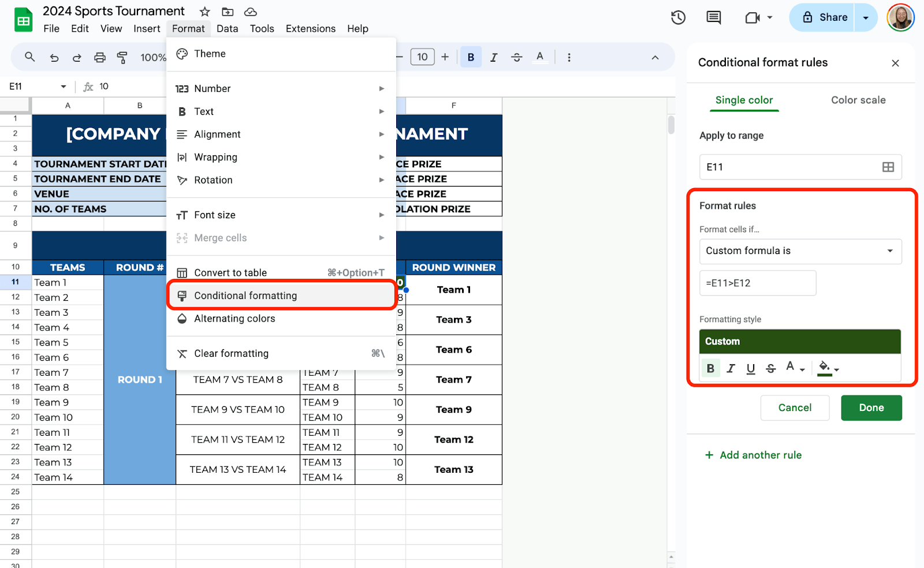
Task: Click the select data range grid icon
Action: (x=888, y=167)
